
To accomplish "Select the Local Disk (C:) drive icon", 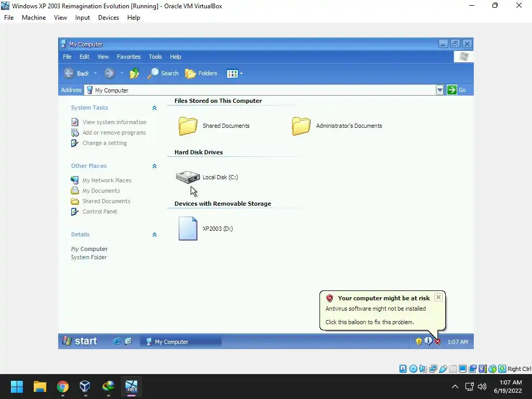I will click(188, 177).
